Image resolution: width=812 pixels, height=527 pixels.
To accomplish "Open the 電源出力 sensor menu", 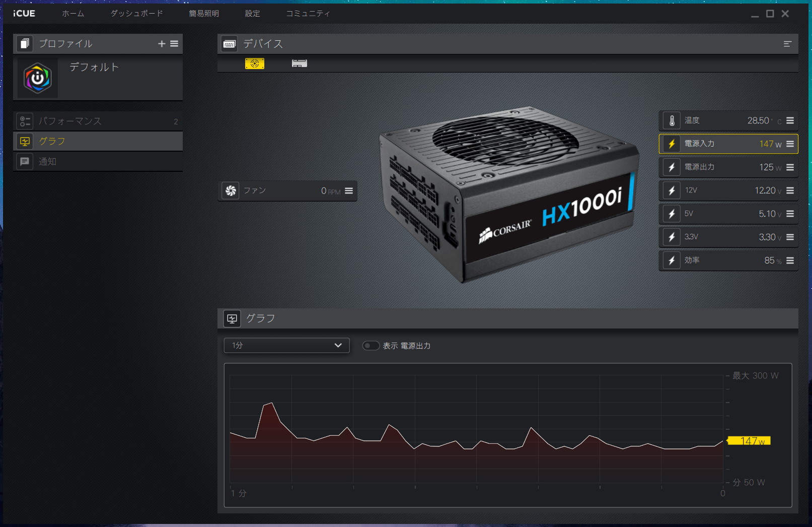I will (790, 167).
